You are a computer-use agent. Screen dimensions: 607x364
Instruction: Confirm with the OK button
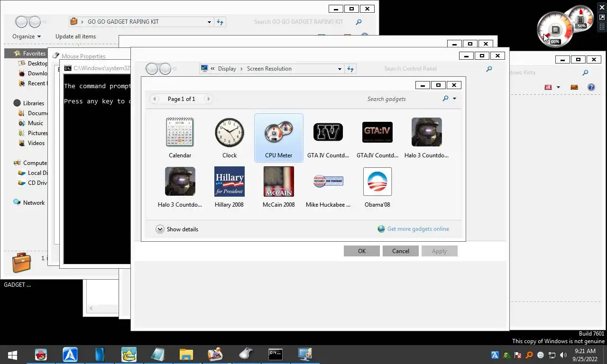point(362,251)
